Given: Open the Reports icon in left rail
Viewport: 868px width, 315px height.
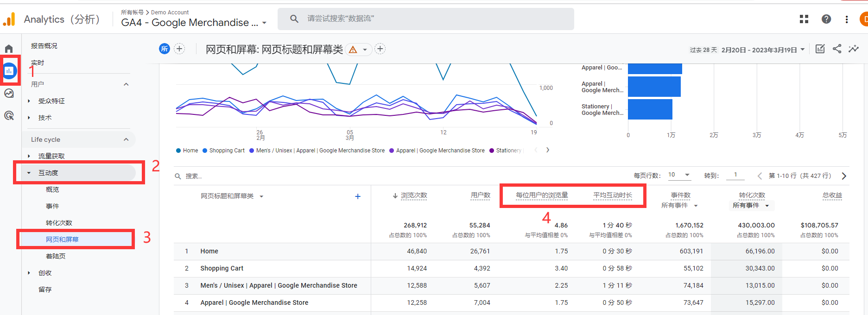Looking at the screenshot, I should (9, 71).
